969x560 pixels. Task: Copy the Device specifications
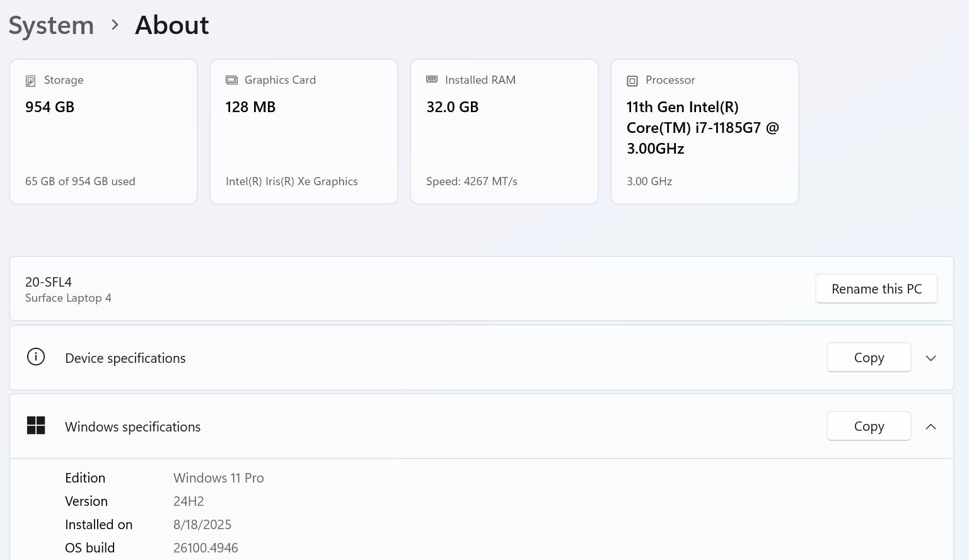coord(869,357)
